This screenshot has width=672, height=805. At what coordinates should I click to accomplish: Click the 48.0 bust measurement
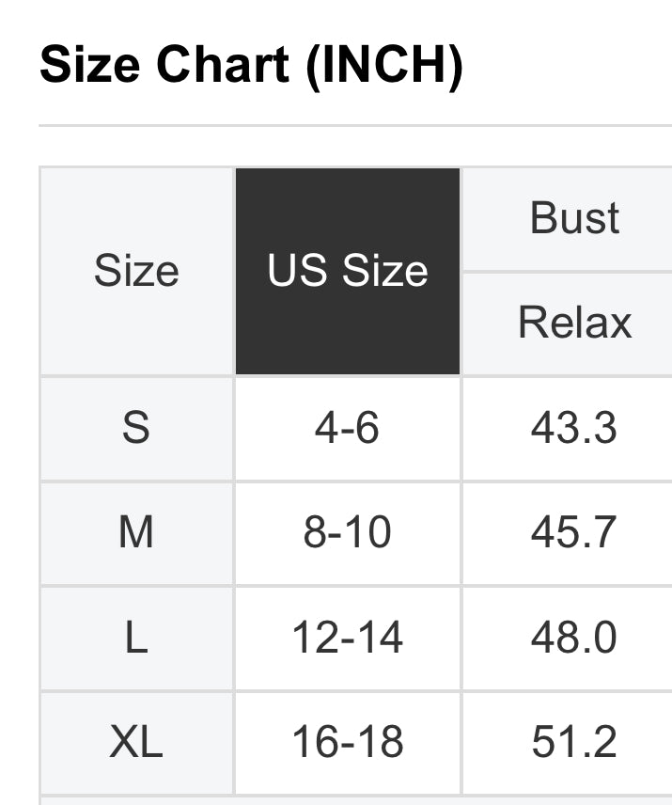574,639
